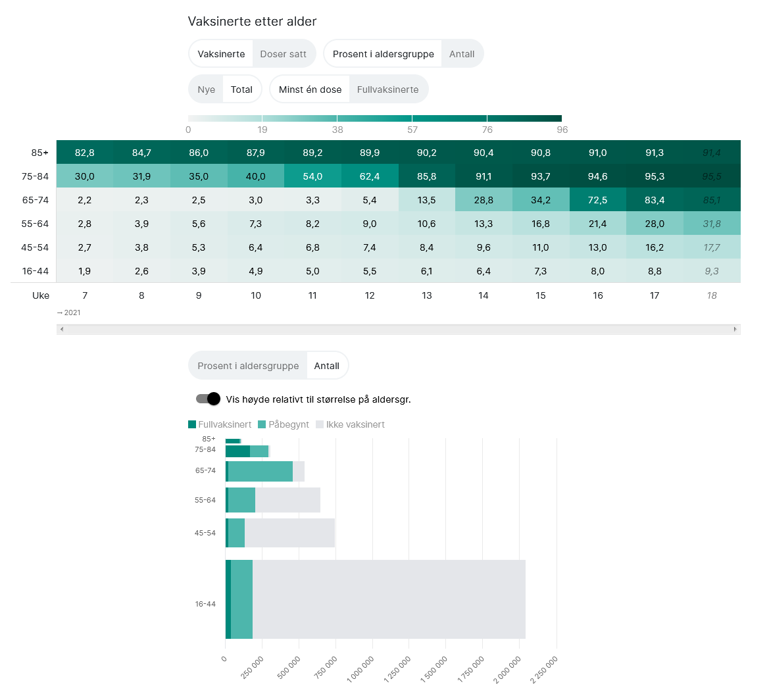Click the left scrollbar arrow icon
769x700 pixels.
pyautogui.click(x=61, y=329)
